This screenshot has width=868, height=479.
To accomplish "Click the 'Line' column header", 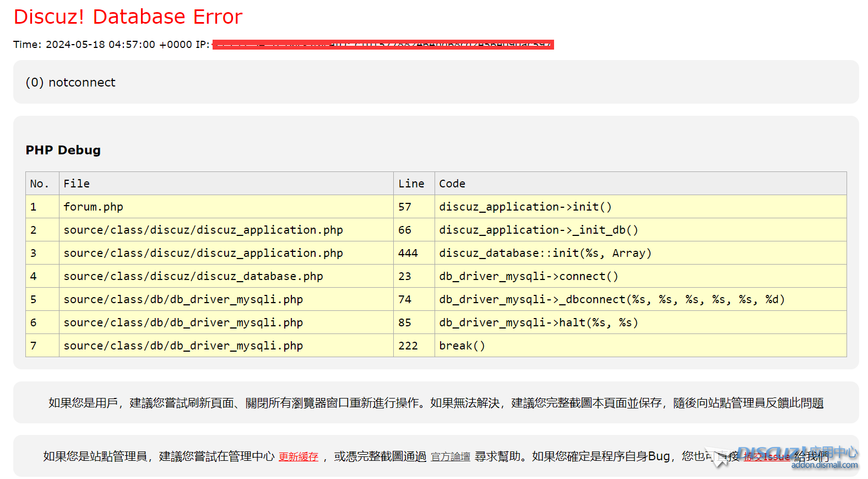I will [414, 184].
